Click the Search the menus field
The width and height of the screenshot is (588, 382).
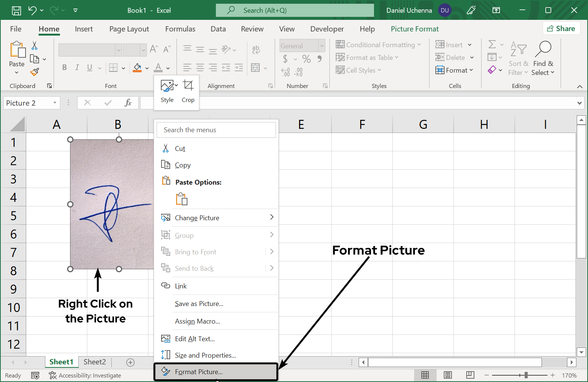tap(216, 130)
